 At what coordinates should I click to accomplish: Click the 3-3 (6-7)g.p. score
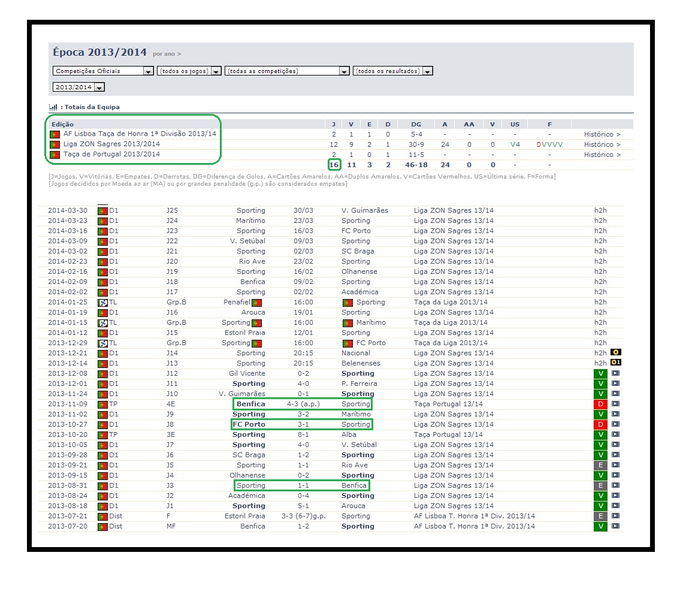(304, 516)
